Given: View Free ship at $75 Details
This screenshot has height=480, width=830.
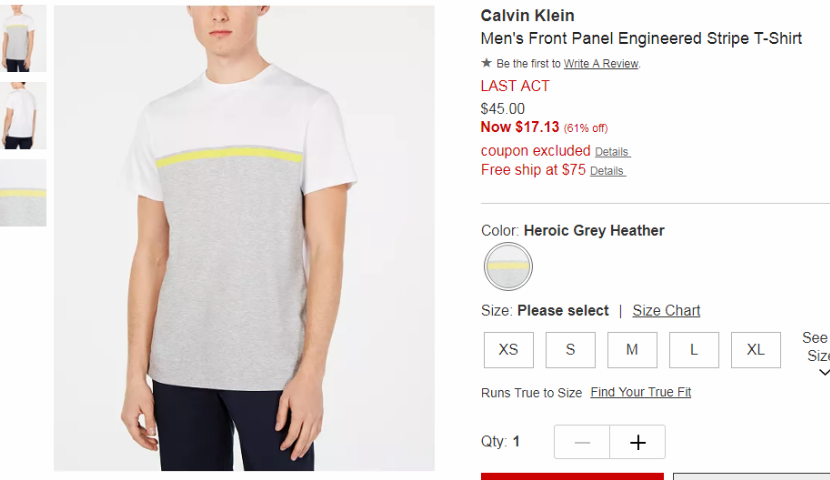Looking at the screenshot, I should (x=608, y=171).
